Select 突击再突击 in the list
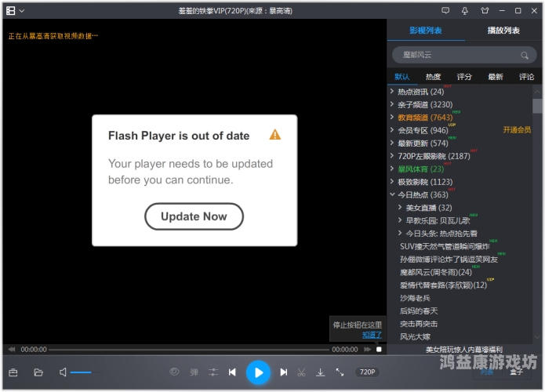This screenshot has height=392, width=545. (x=419, y=324)
